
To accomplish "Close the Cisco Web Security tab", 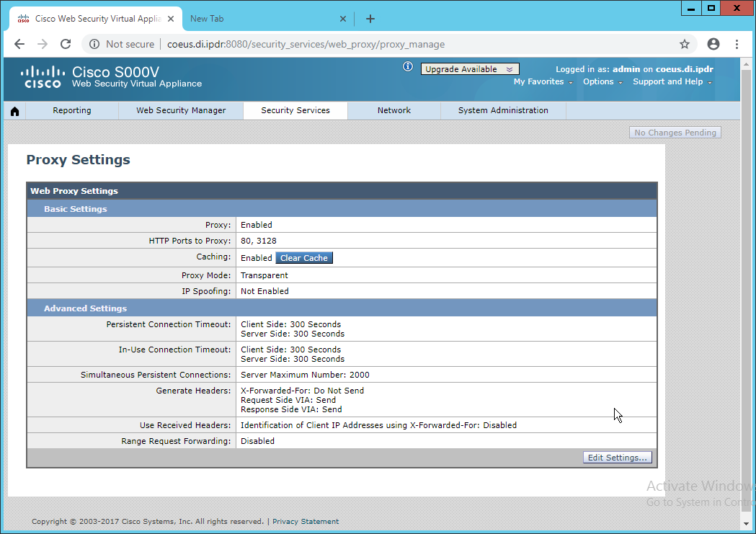I will tap(171, 19).
